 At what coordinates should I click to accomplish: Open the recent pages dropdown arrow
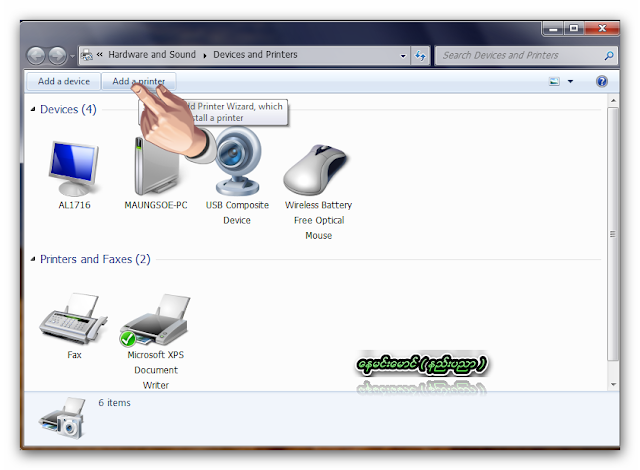point(72,56)
